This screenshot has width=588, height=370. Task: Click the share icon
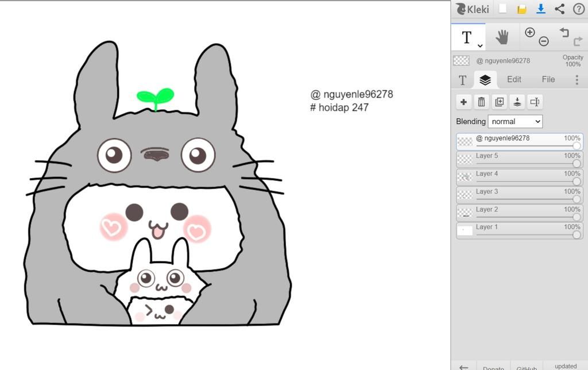[x=559, y=9]
